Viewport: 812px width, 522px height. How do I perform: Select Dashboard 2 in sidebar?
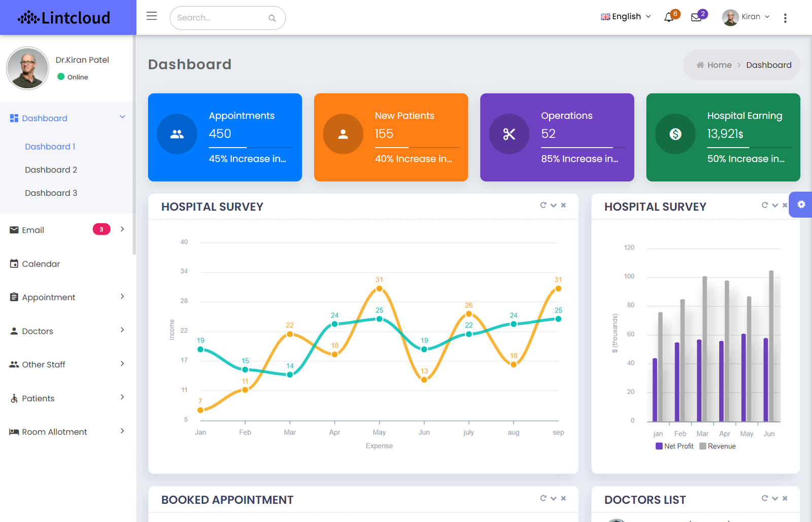click(x=51, y=170)
